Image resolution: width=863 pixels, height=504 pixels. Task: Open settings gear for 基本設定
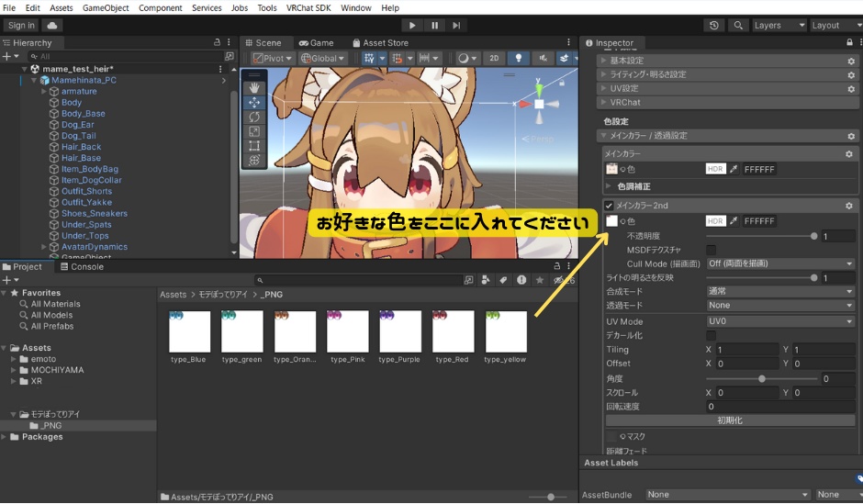click(851, 62)
